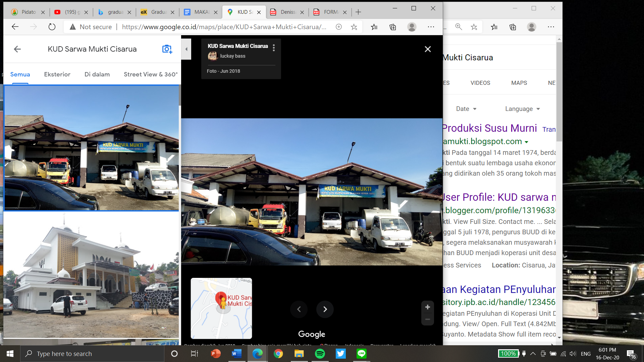Show the previous photo

pyautogui.click(x=299, y=309)
